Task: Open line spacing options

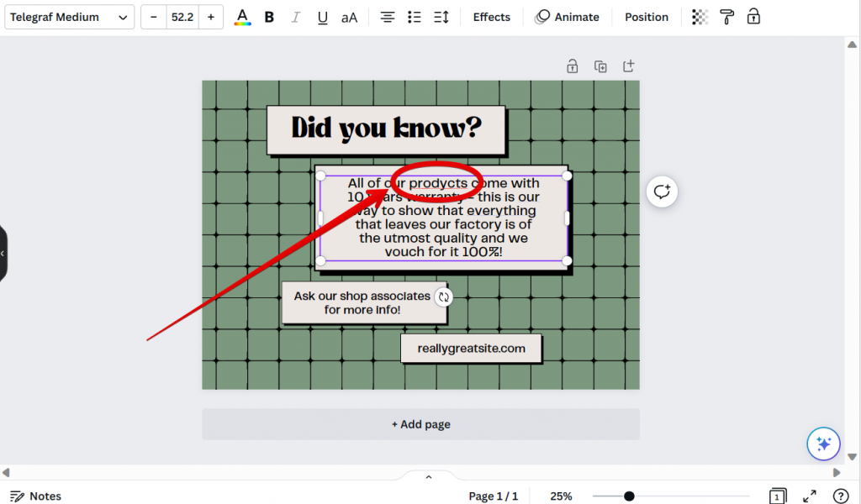Action: point(441,17)
